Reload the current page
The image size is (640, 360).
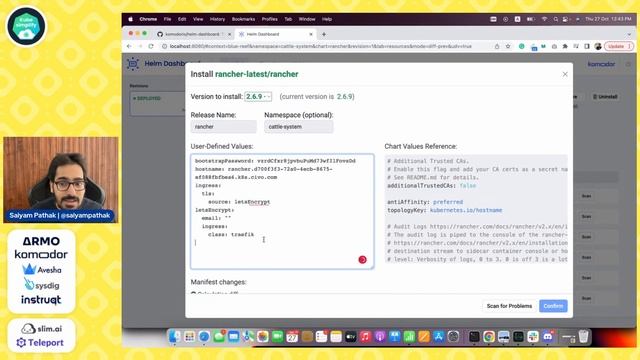click(x=151, y=47)
